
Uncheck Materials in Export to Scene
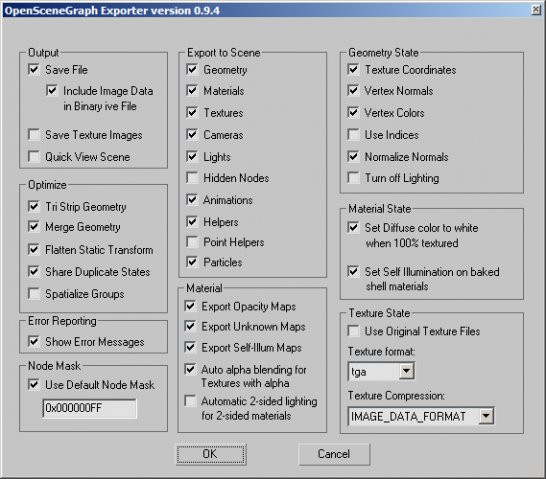click(x=192, y=91)
